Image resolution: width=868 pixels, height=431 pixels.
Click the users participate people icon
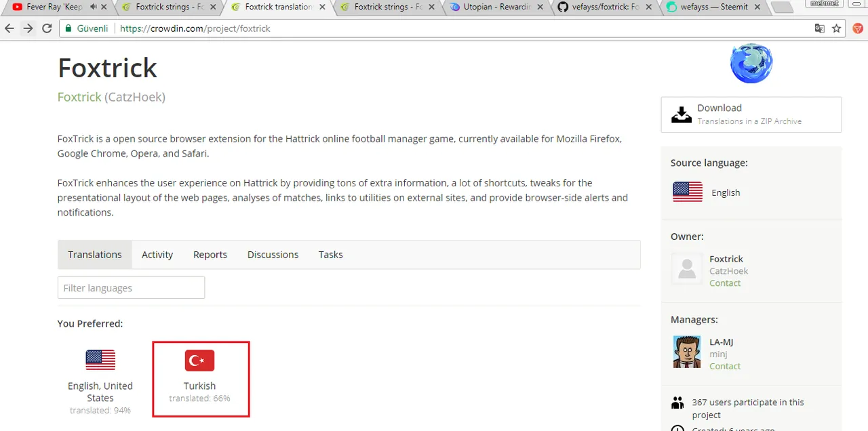[x=677, y=403]
